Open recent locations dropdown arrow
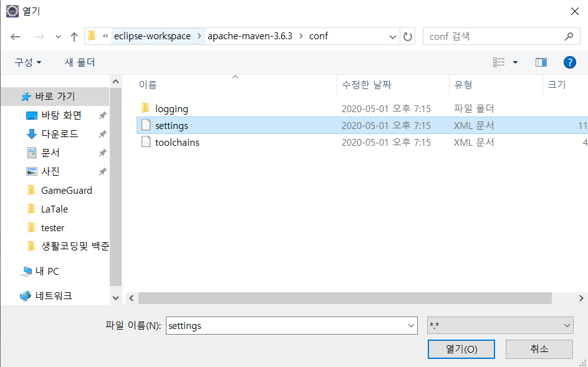The image size is (588, 367). click(58, 37)
